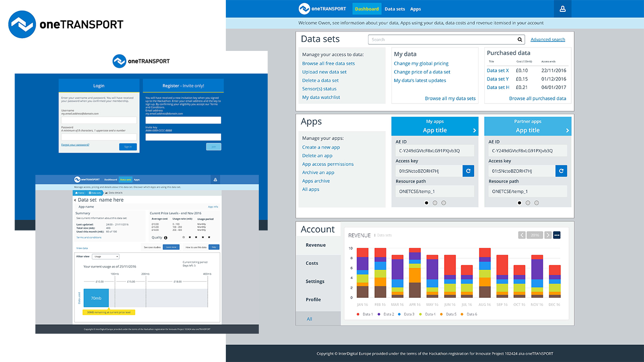This screenshot has height=362, width=644.
Task: Select the first carousel dot under Partner apps
Action: [520, 203]
